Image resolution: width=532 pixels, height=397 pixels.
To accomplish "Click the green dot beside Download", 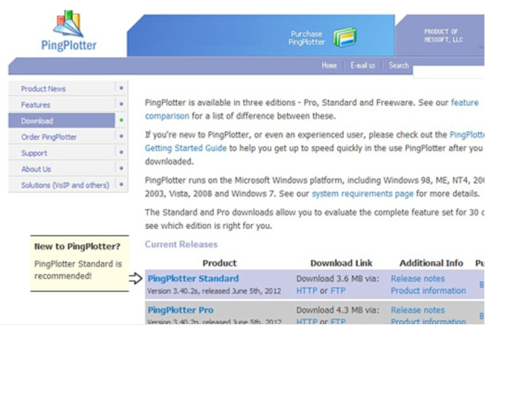I will [121, 120].
